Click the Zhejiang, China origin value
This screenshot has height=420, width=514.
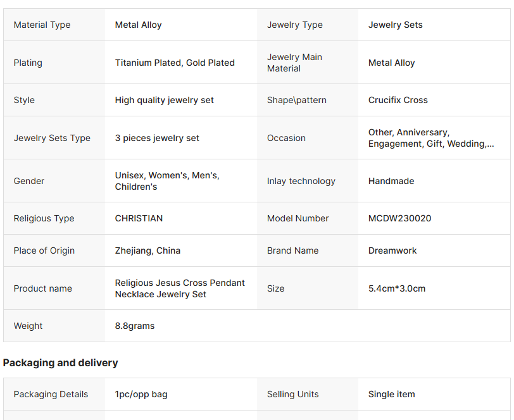coord(147,250)
